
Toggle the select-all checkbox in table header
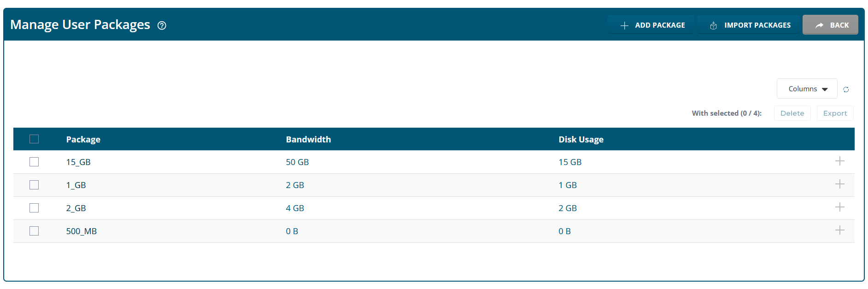point(34,138)
